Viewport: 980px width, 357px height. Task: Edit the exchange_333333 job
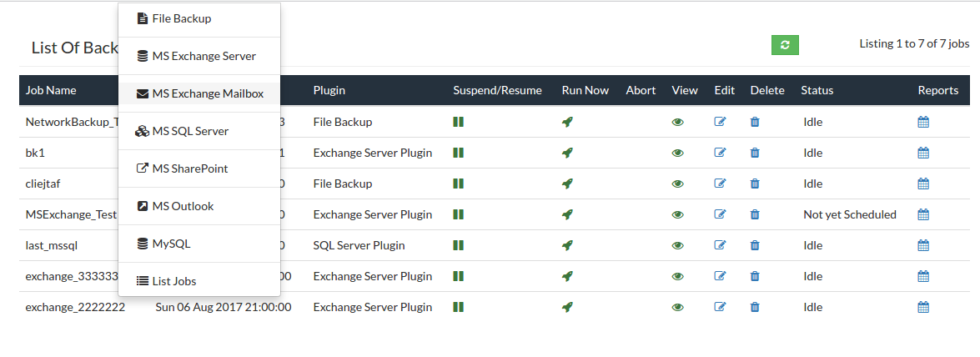[720, 276]
